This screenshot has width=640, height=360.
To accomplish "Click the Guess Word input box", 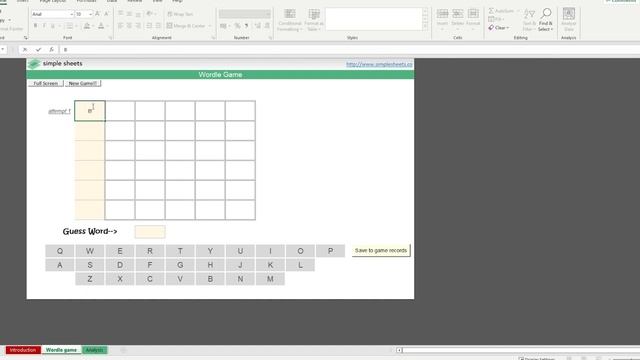I will click(150, 231).
